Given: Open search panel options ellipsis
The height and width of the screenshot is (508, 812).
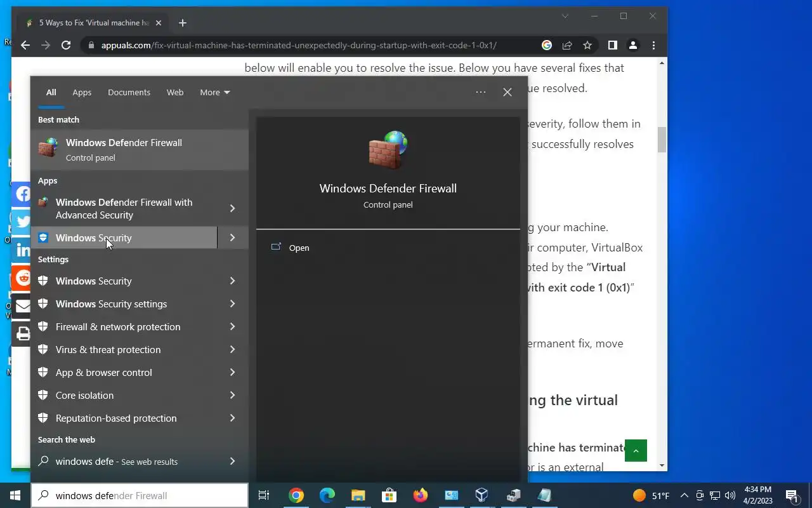Looking at the screenshot, I should pos(481,92).
